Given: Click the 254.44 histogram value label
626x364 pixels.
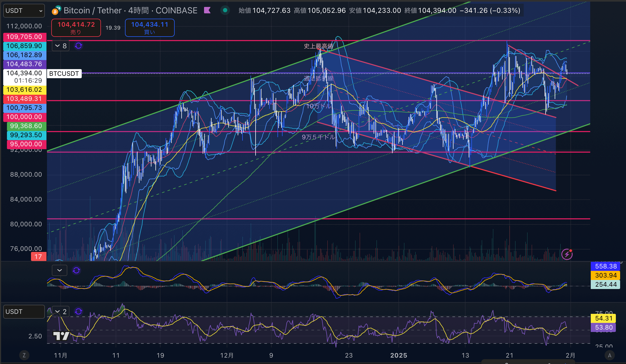Looking at the screenshot, I should point(605,284).
